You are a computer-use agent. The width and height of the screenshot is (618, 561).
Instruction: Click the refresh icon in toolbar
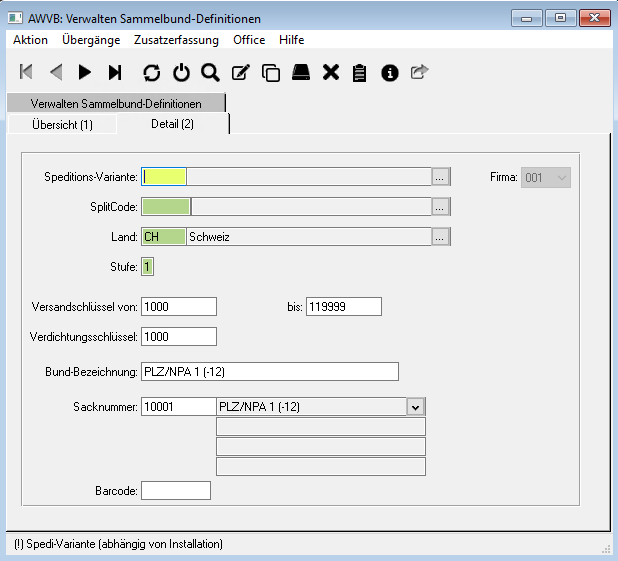point(151,72)
